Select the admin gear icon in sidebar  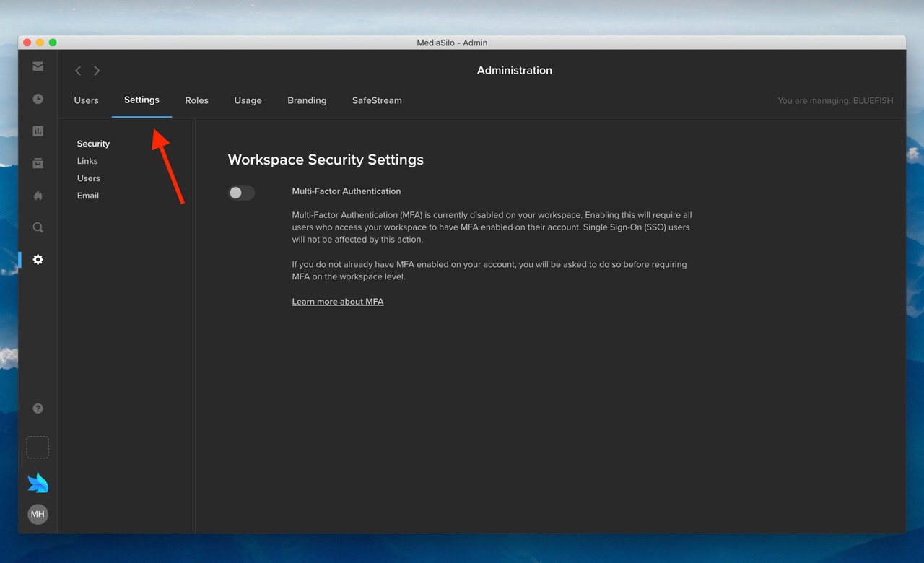(x=38, y=259)
